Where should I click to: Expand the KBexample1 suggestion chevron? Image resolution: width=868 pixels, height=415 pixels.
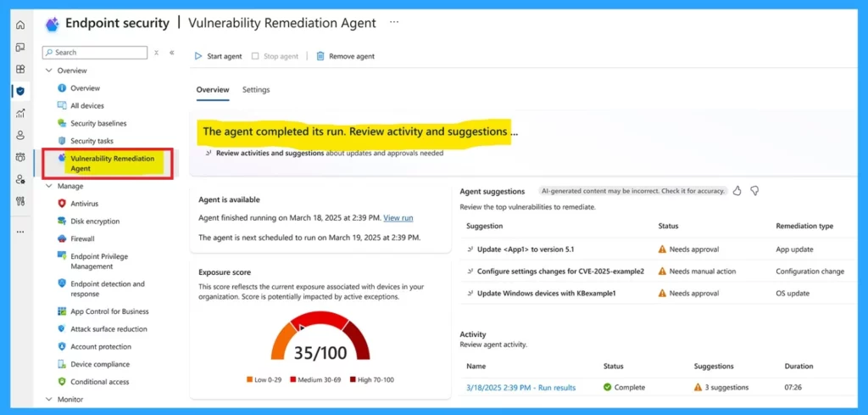click(x=470, y=293)
